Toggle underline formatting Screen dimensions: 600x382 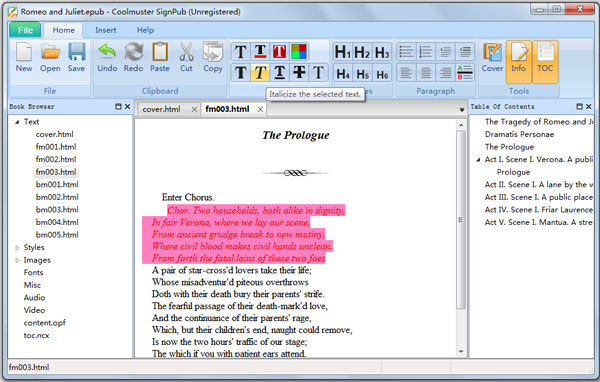(279, 72)
